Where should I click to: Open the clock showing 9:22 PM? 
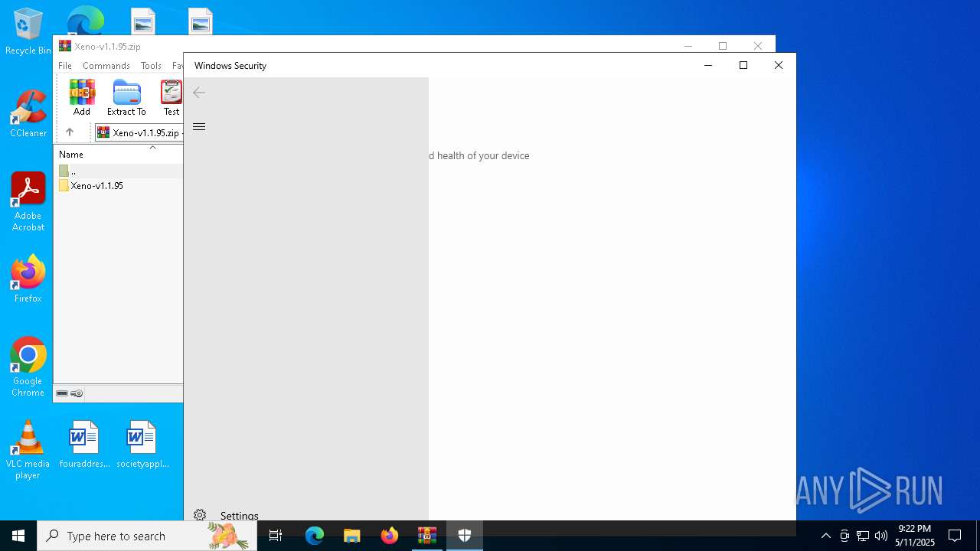[915, 536]
